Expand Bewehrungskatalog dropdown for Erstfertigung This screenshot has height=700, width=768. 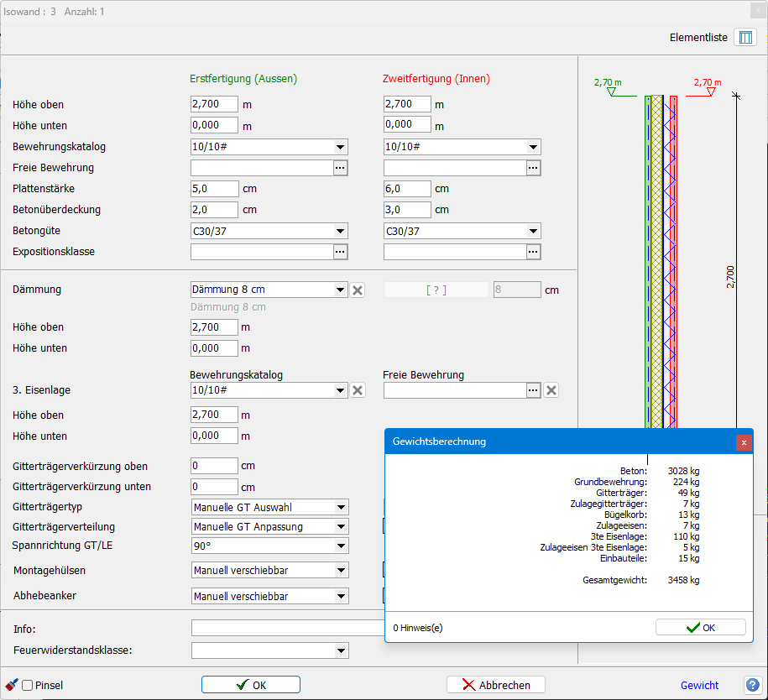tap(340, 147)
